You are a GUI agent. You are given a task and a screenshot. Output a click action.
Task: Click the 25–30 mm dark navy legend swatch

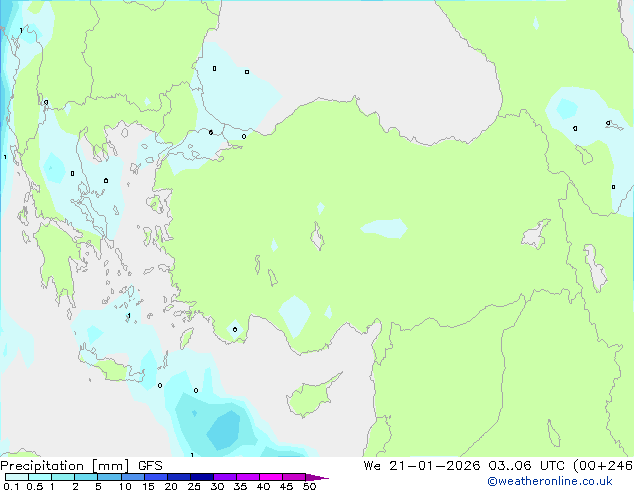[201, 477]
